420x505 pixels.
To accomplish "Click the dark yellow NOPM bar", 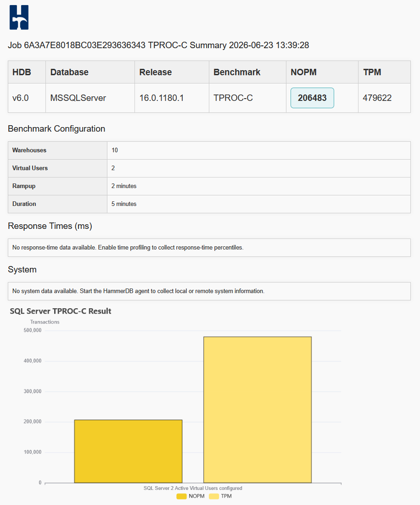I will (x=128, y=451).
